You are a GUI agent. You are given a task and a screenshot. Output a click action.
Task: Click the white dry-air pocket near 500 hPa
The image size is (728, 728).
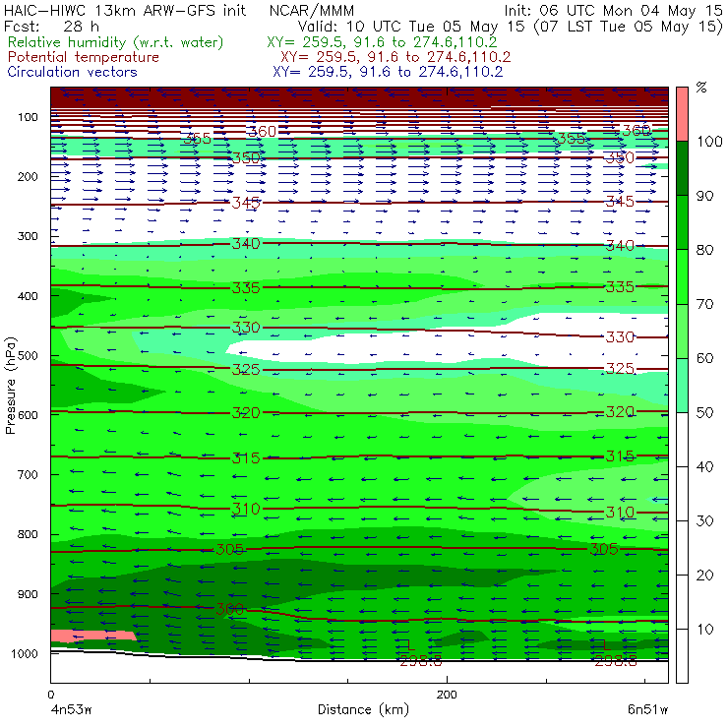pyautogui.click(x=446, y=343)
